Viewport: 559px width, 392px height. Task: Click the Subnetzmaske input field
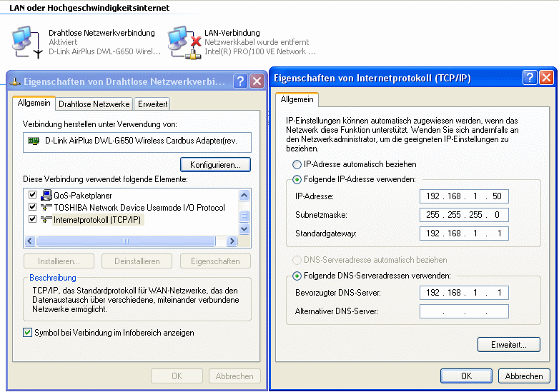pos(464,215)
